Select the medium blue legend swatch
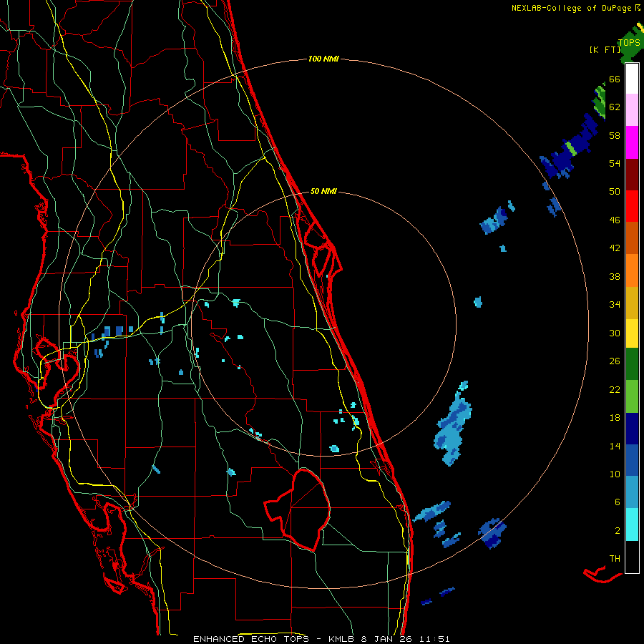Screen dimensions: 644x644 (632, 460)
